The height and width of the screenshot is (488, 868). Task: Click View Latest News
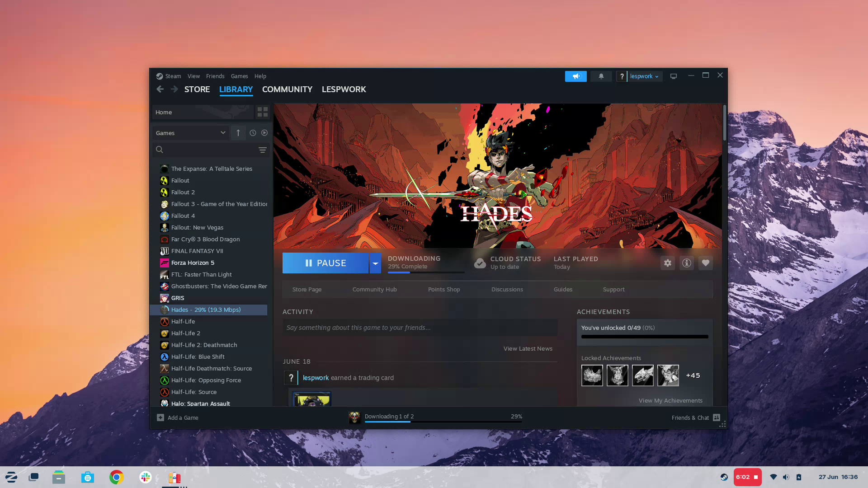528,348
